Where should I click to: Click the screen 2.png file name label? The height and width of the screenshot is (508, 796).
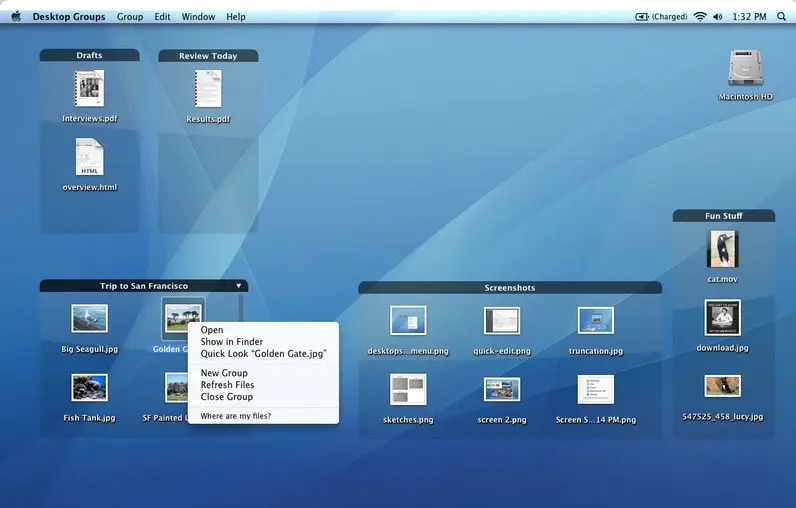(x=502, y=420)
